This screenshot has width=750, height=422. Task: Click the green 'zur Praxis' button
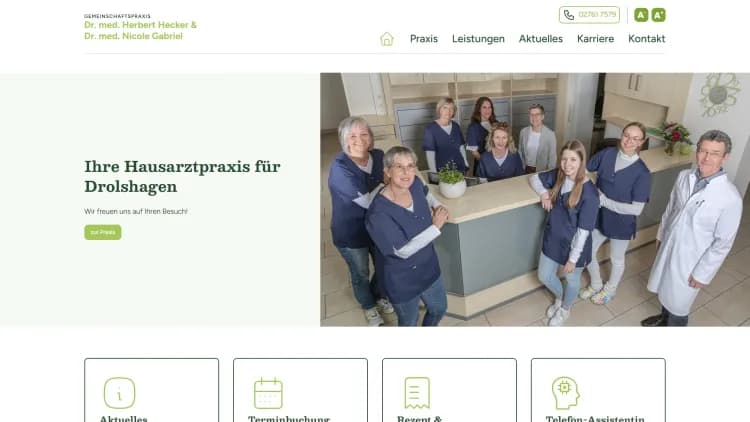point(103,232)
